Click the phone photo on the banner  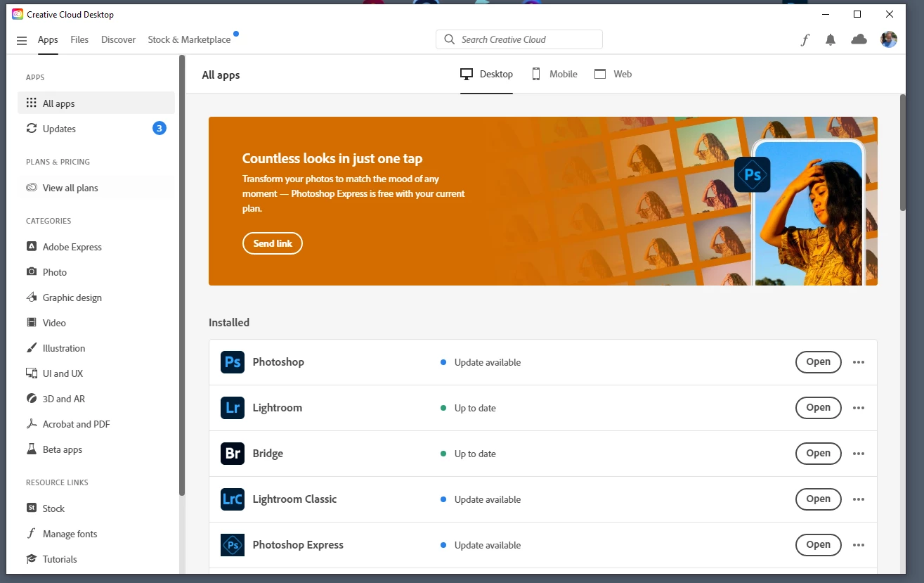808,212
